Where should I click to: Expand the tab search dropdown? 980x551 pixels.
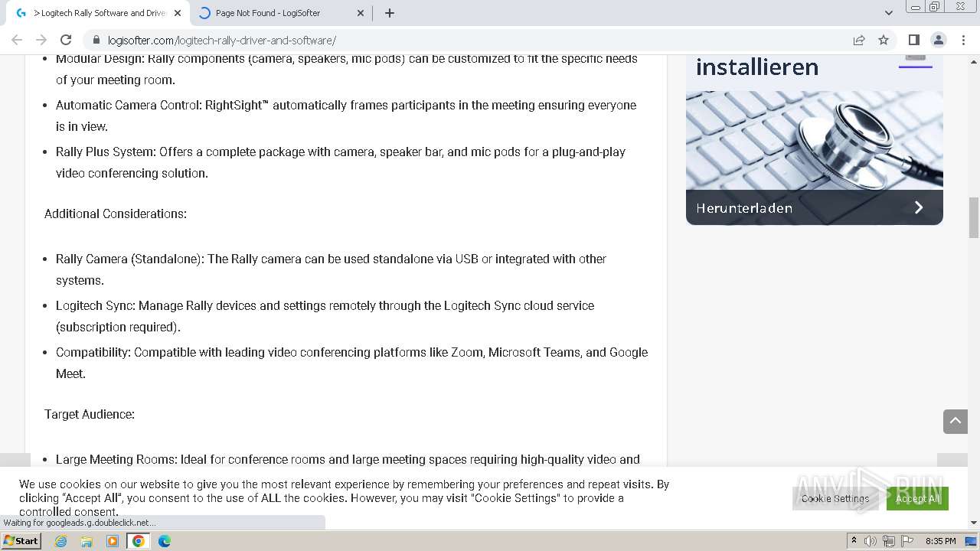click(888, 13)
